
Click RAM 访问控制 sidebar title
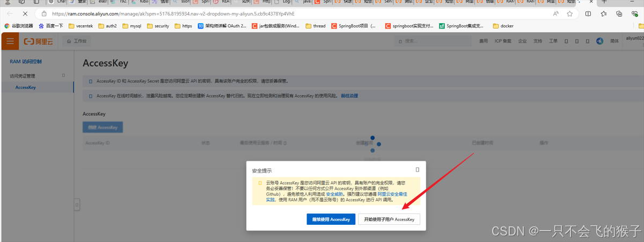pos(26,61)
